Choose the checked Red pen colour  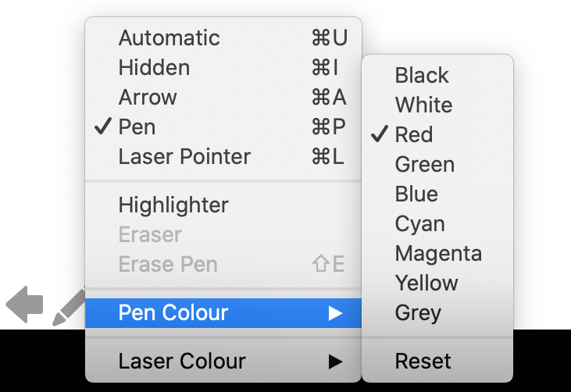point(437,134)
